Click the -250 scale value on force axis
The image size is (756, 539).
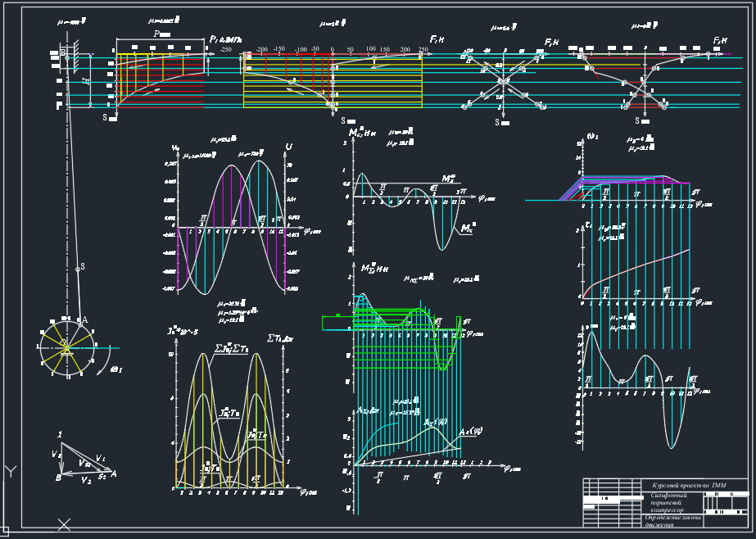225,50
